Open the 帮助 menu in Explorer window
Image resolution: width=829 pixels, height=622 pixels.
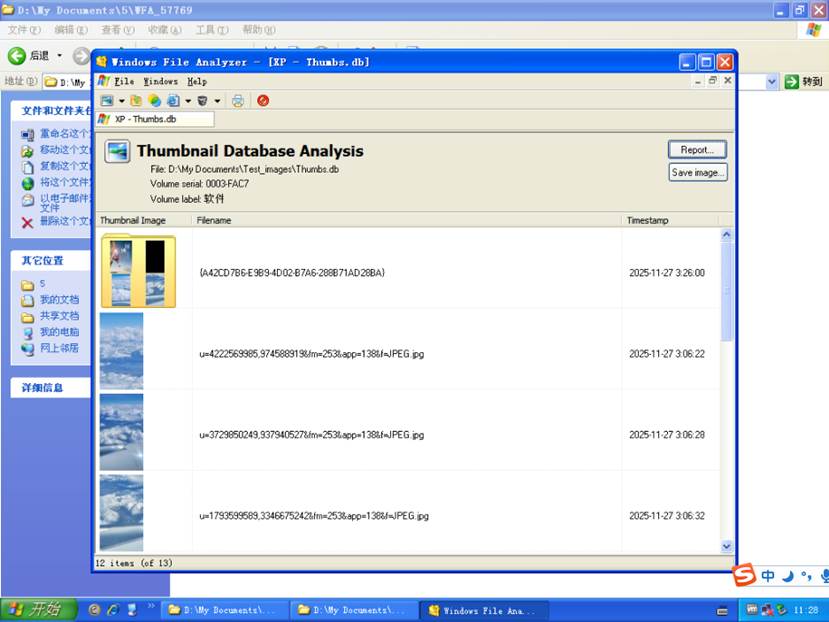[259, 30]
